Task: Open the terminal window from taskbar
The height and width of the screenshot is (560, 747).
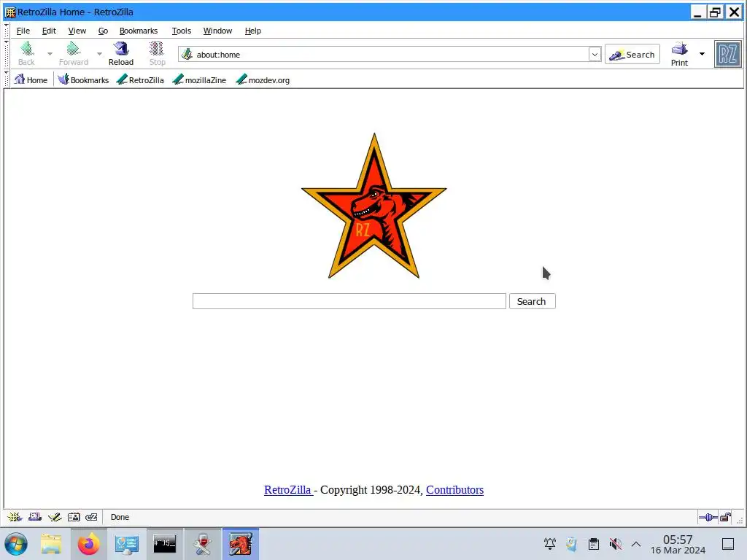Action: (164, 544)
